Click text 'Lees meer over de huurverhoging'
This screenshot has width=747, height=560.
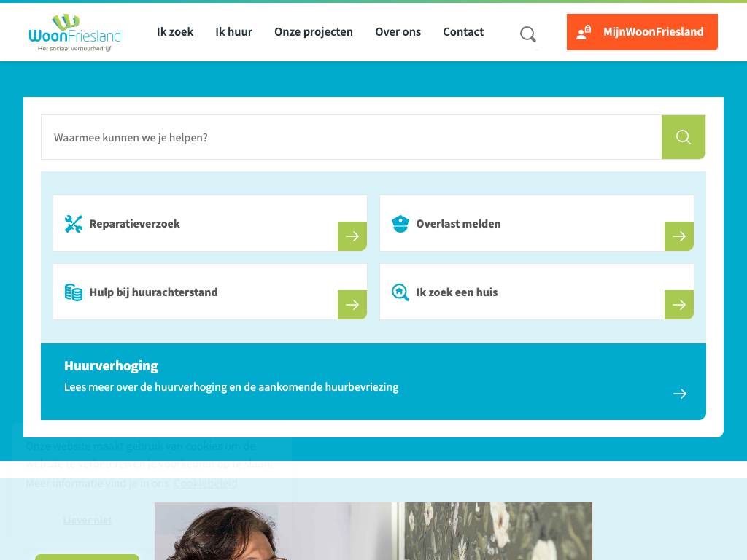click(145, 387)
